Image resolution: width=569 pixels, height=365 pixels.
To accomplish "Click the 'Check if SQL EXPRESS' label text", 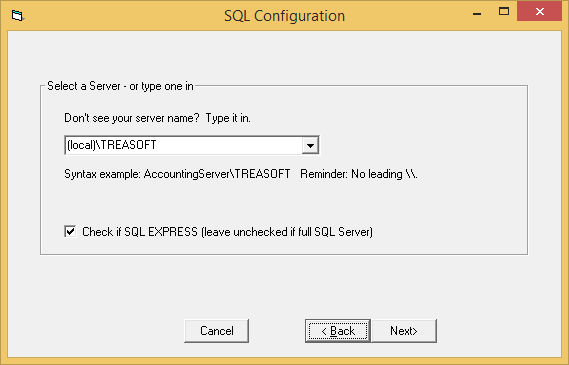I will pyautogui.click(x=228, y=232).
